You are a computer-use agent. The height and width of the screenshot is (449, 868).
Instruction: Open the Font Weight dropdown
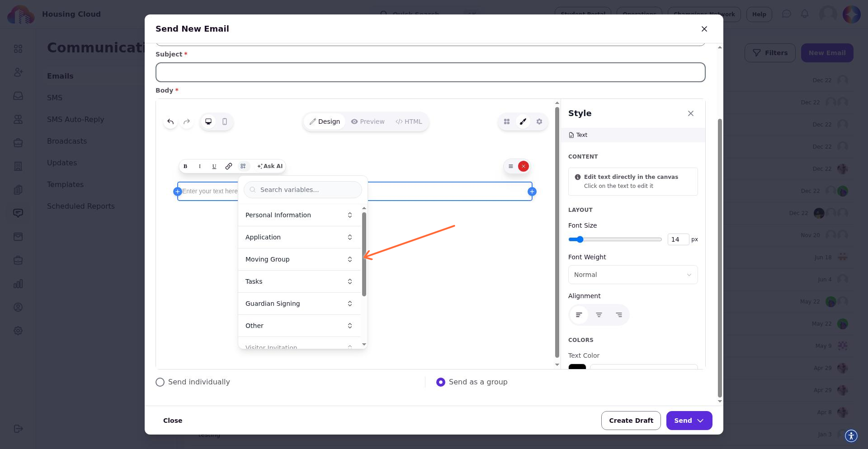point(633,275)
